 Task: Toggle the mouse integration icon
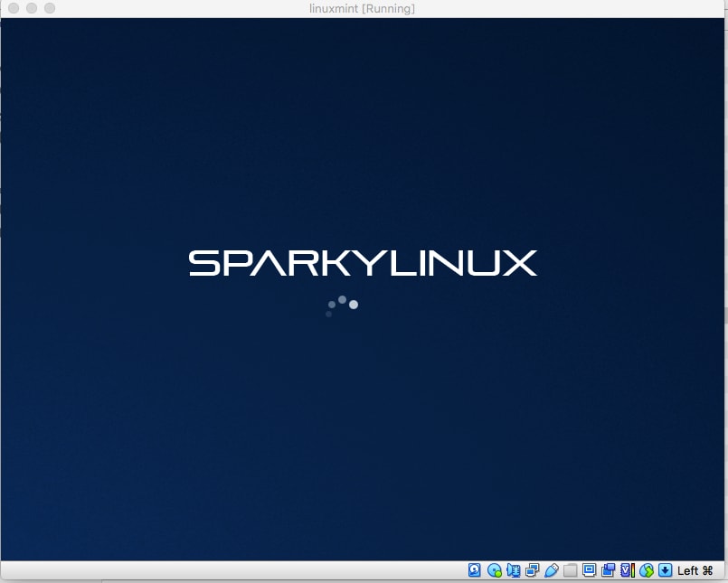[x=647, y=570]
